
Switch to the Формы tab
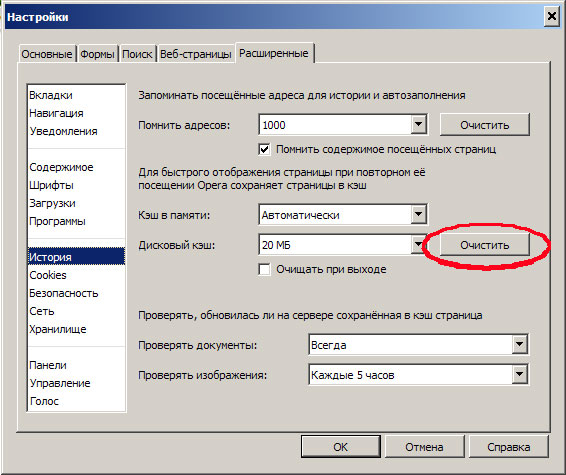[x=97, y=54]
